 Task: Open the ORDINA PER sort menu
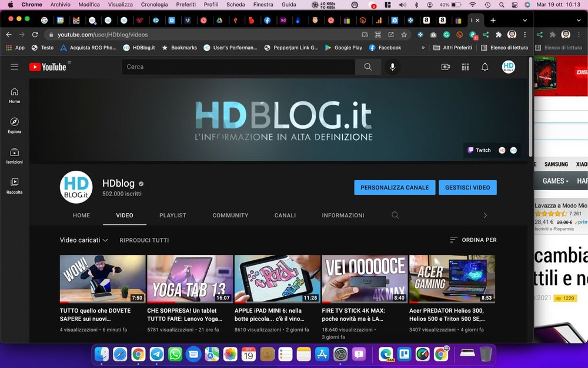[473, 240]
